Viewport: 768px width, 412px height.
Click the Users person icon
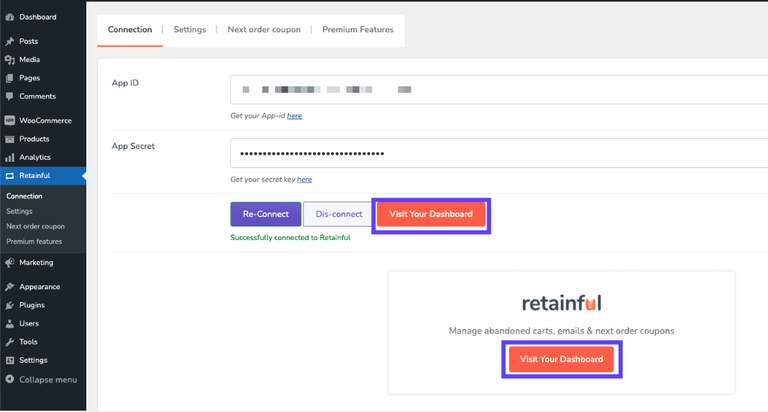coord(9,324)
